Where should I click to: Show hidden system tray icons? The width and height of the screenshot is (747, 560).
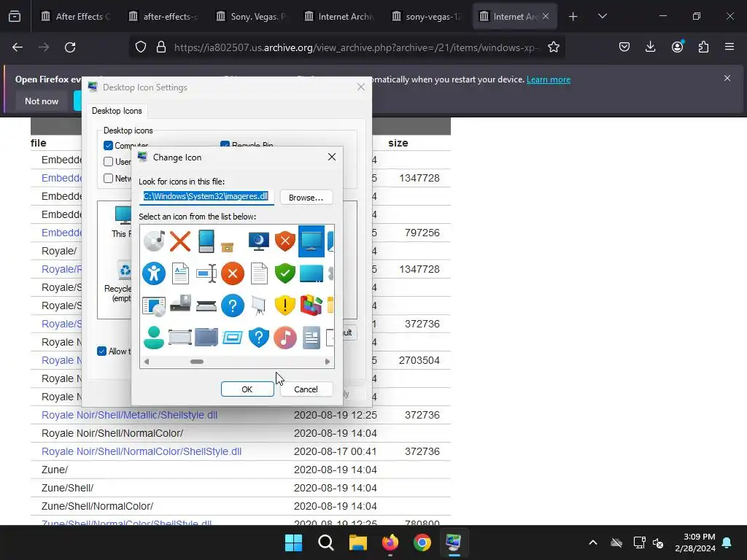593,542
